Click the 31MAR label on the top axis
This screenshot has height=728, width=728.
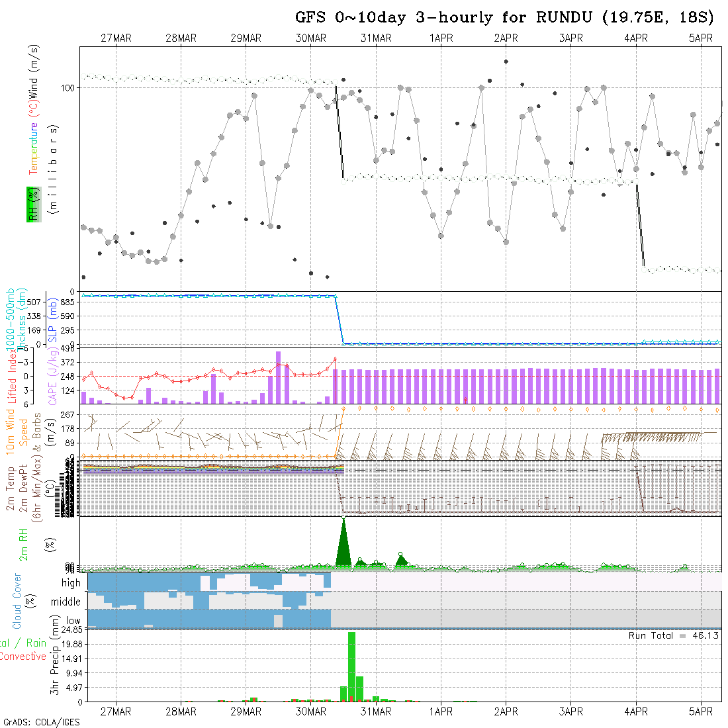tap(376, 38)
